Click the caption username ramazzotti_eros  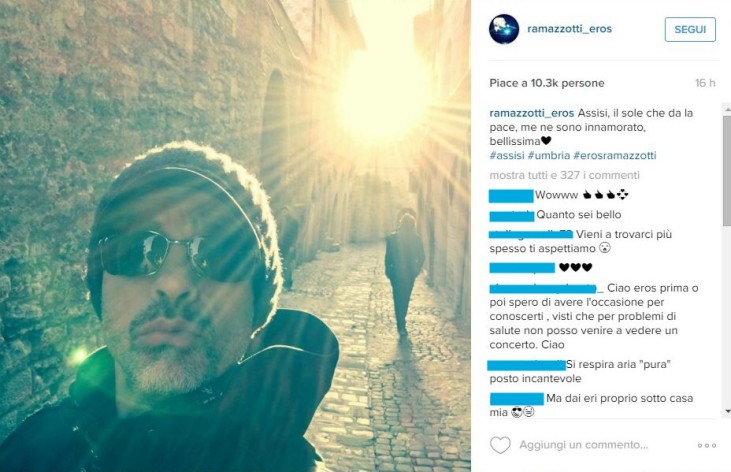click(x=531, y=113)
